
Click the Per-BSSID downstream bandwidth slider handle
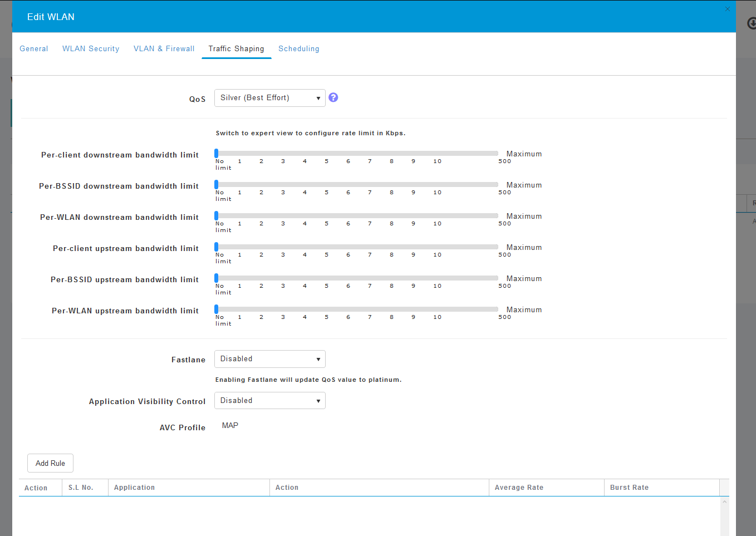pos(216,185)
